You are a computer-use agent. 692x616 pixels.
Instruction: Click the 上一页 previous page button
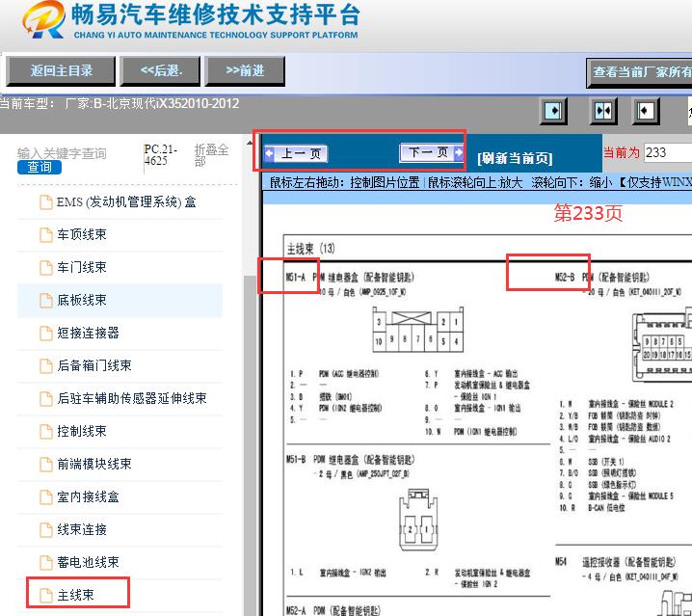coord(296,153)
